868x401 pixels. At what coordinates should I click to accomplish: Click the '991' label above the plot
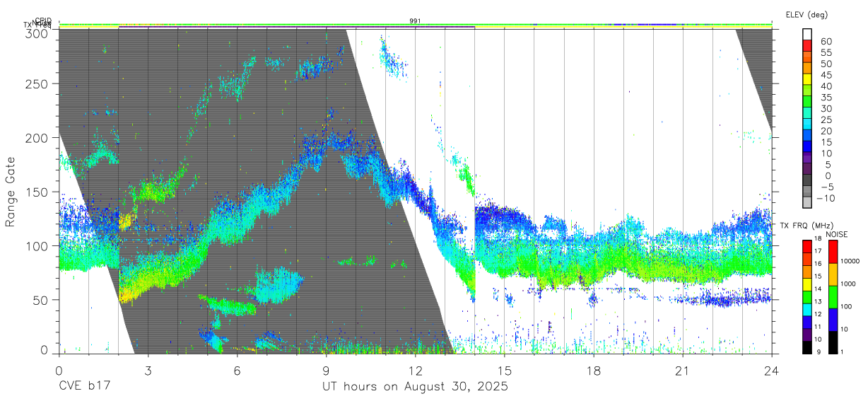pos(415,21)
